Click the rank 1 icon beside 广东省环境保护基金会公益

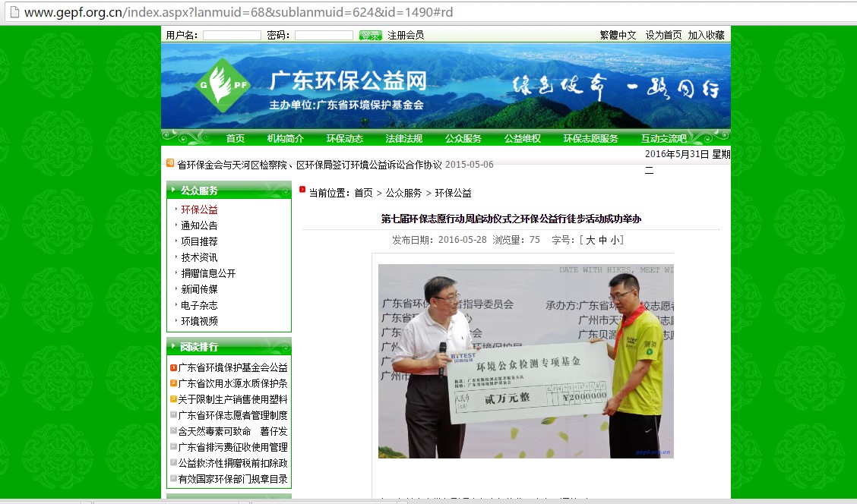(x=173, y=367)
